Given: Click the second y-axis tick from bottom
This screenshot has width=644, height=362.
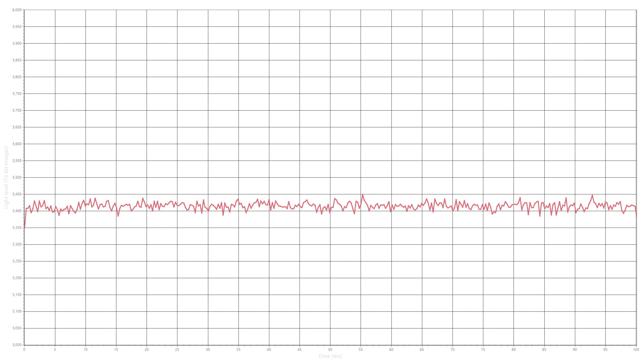Looking at the screenshot, I should click(x=16, y=327).
